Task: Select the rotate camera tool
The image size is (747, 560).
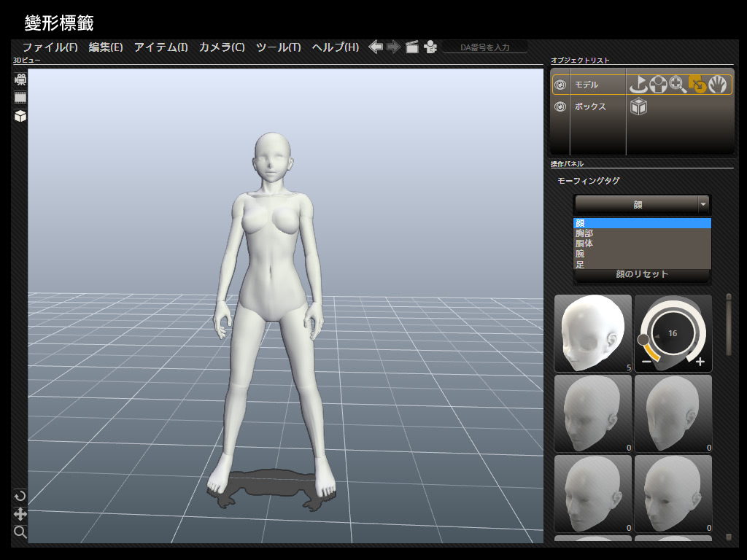Action: click(20, 496)
